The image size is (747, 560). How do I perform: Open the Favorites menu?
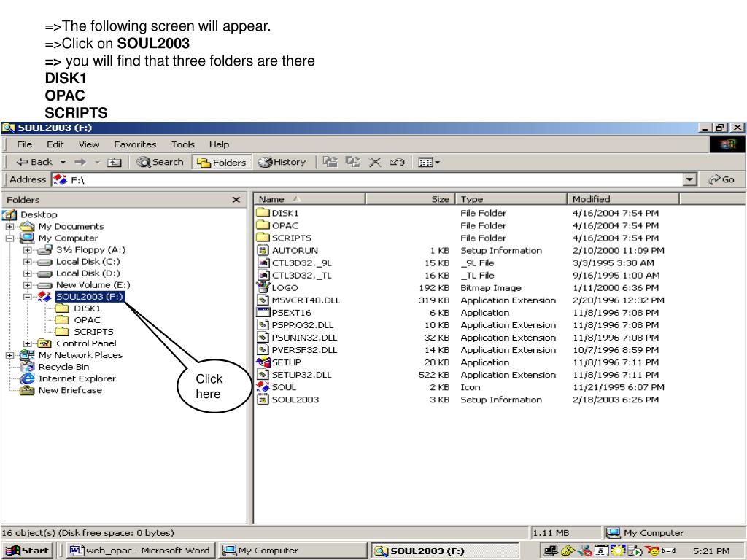pyautogui.click(x=135, y=144)
